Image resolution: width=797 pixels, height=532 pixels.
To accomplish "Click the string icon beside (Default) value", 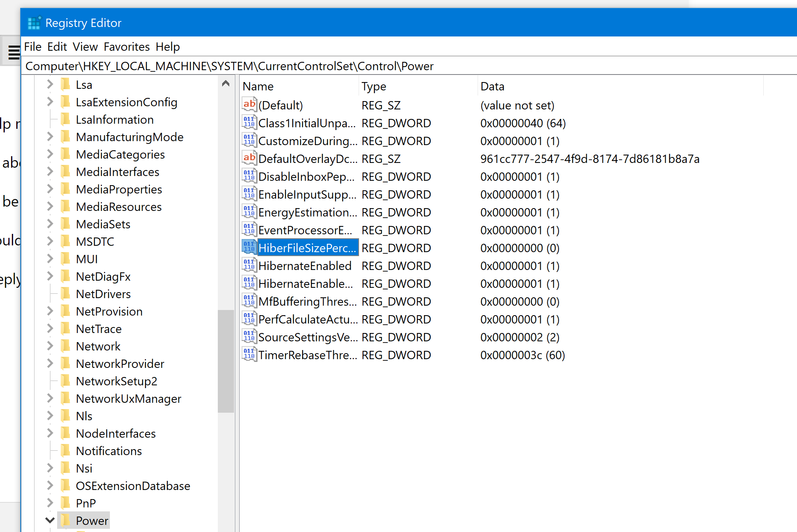I will [249, 105].
